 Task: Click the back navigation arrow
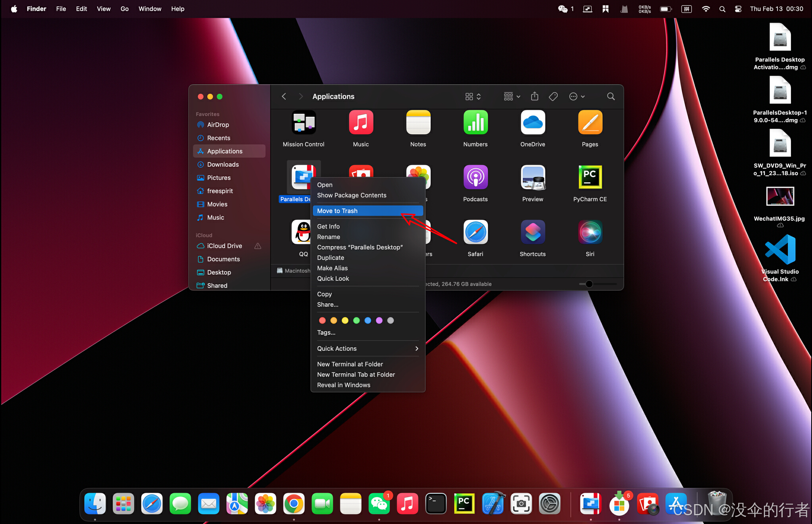click(284, 96)
